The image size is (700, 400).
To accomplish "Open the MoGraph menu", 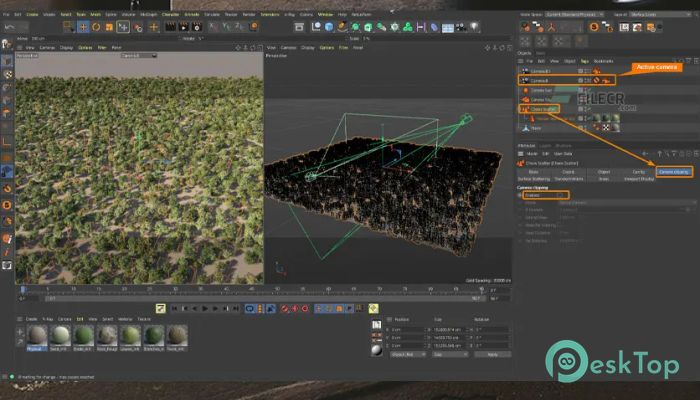I will pos(149,14).
